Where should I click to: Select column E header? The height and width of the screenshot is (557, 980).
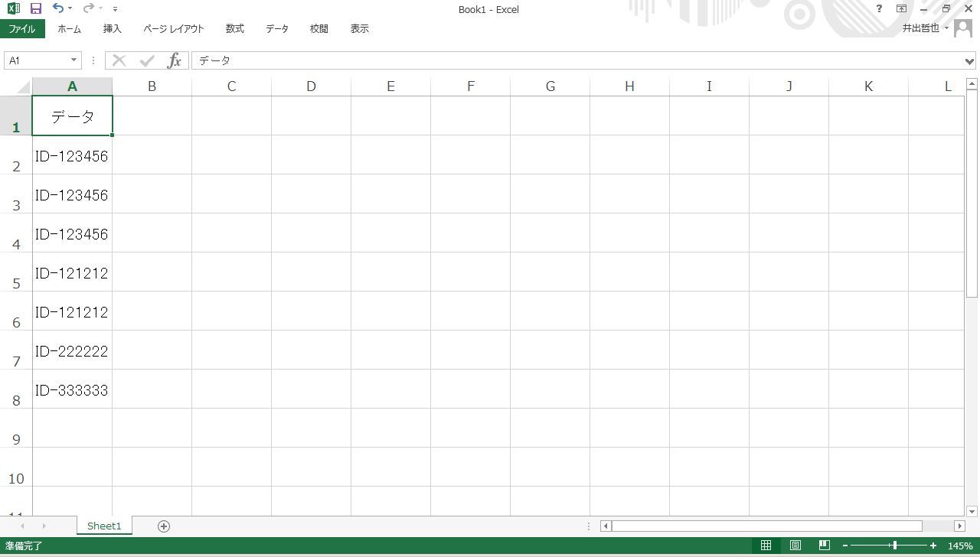point(390,86)
